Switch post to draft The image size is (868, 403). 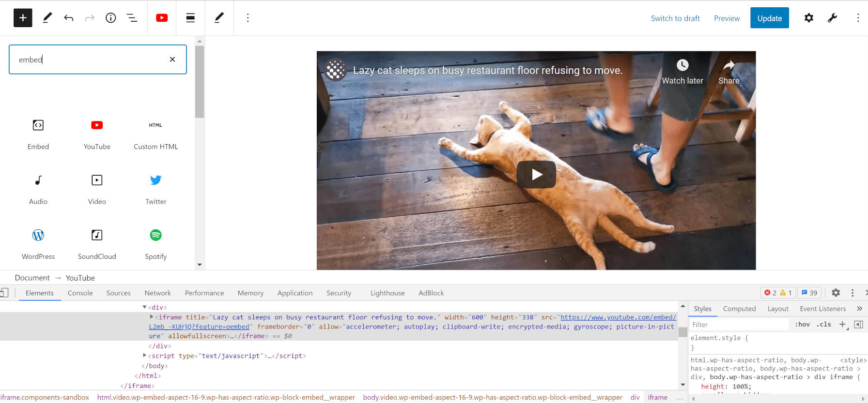pos(675,18)
